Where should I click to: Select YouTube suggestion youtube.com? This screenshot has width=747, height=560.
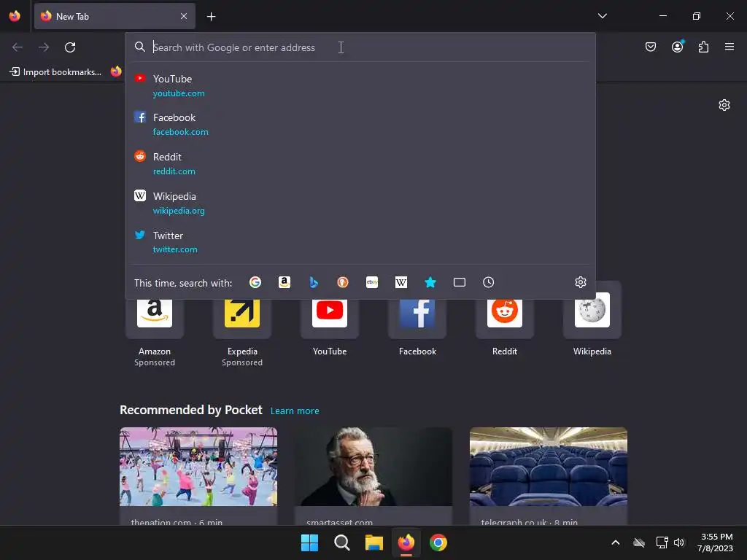(x=360, y=86)
